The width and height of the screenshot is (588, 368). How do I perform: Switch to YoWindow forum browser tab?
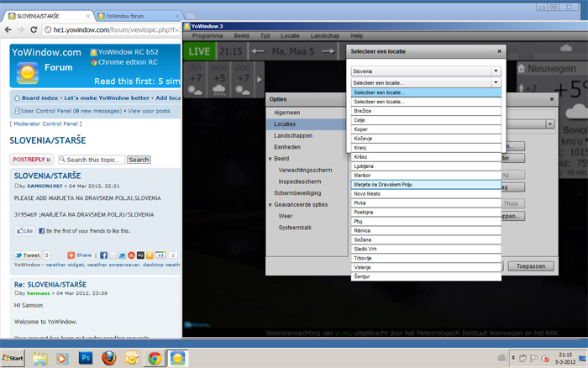tap(138, 16)
